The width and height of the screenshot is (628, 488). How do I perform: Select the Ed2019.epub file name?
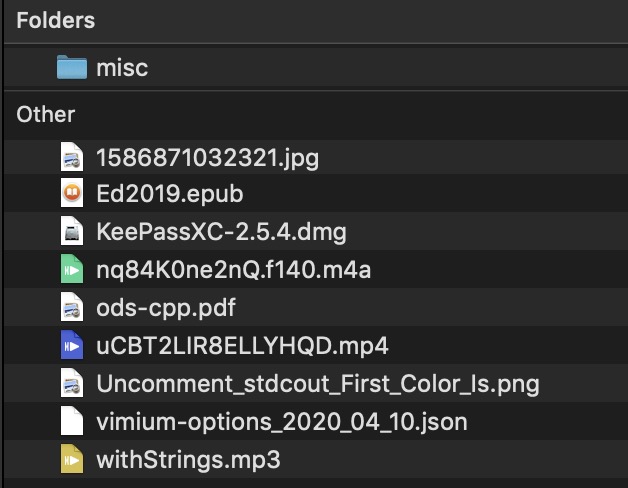pos(169,194)
